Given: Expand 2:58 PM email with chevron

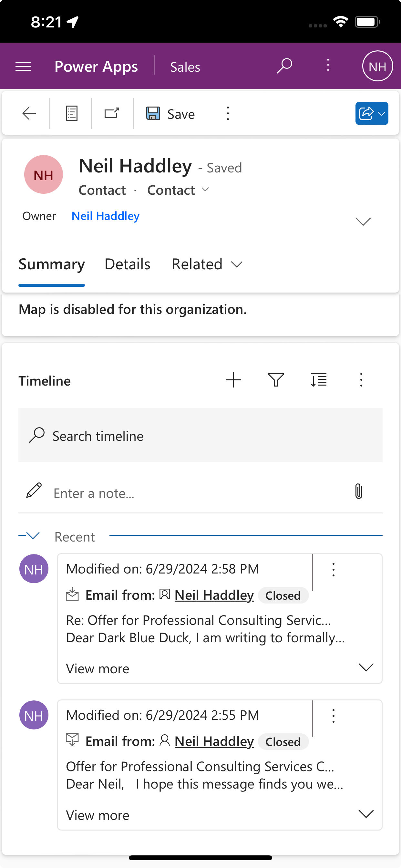Looking at the screenshot, I should tap(366, 667).
